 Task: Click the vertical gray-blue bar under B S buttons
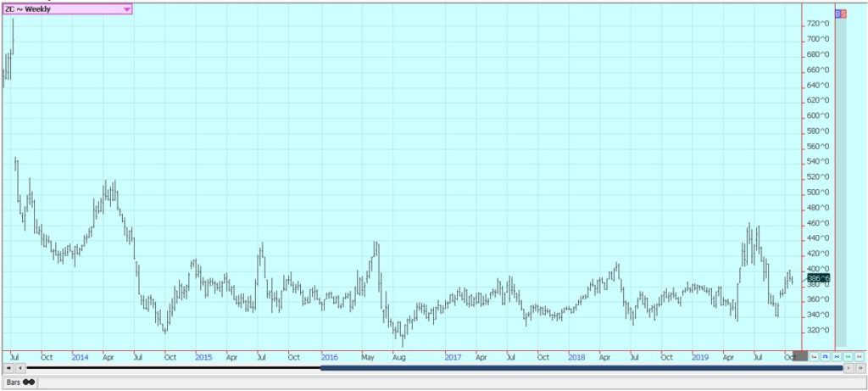(841, 182)
